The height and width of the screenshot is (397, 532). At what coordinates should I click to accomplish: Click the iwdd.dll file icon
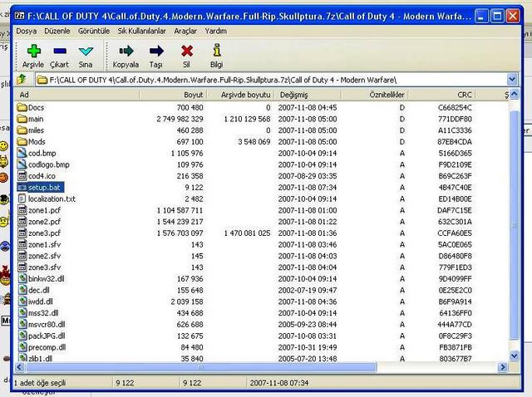click(22, 301)
